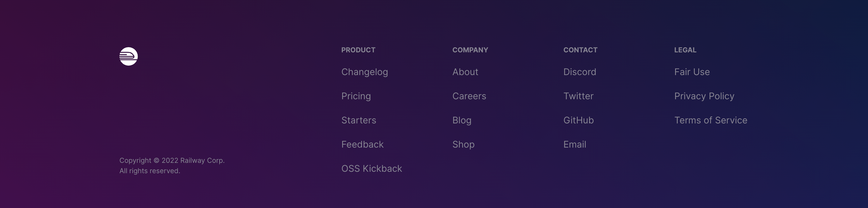
Task: Open the Fair Use policy
Action: coord(692,72)
